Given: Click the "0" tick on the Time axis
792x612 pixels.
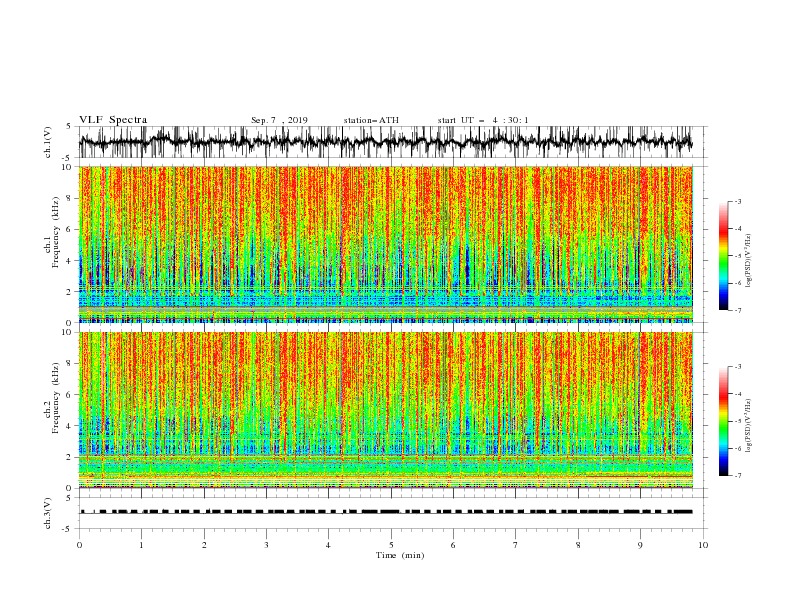Looking at the screenshot, I should pyautogui.click(x=79, y=545).
